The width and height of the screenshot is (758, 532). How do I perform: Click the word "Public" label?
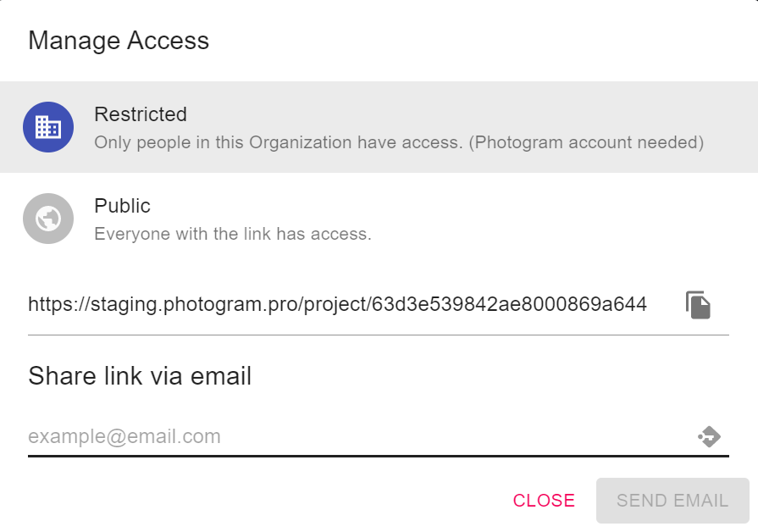(122, 206)
